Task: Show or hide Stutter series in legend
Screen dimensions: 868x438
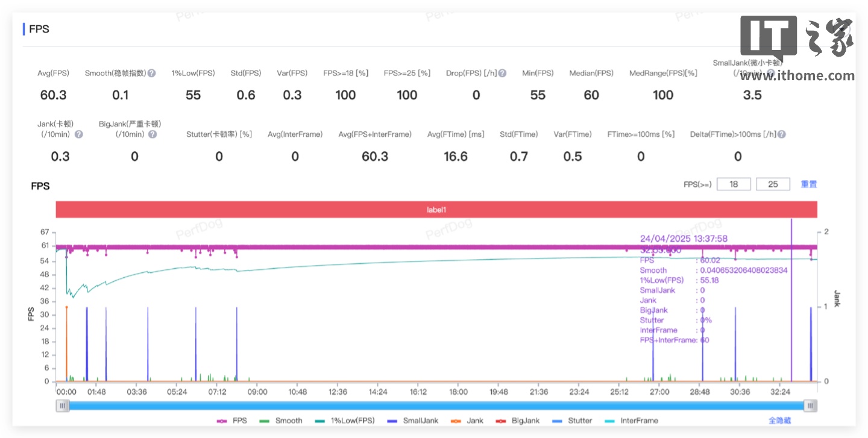Action: pos(571,421)
